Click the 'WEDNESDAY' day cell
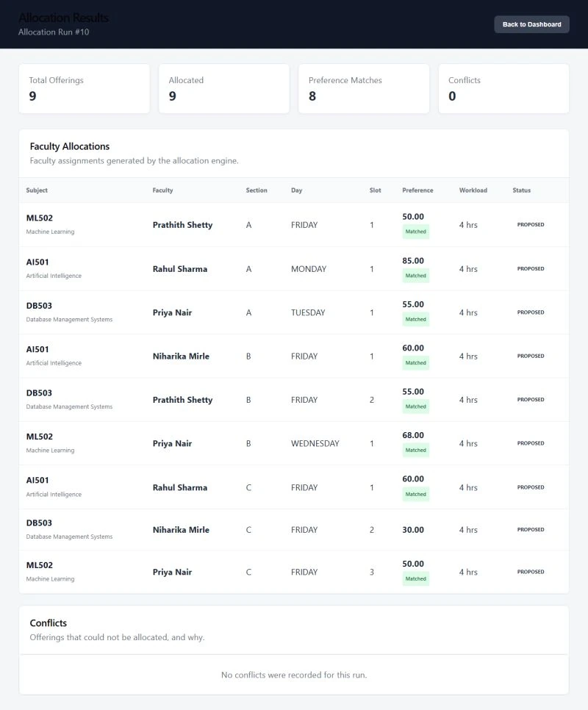588x710 pixels. point(315,443)
